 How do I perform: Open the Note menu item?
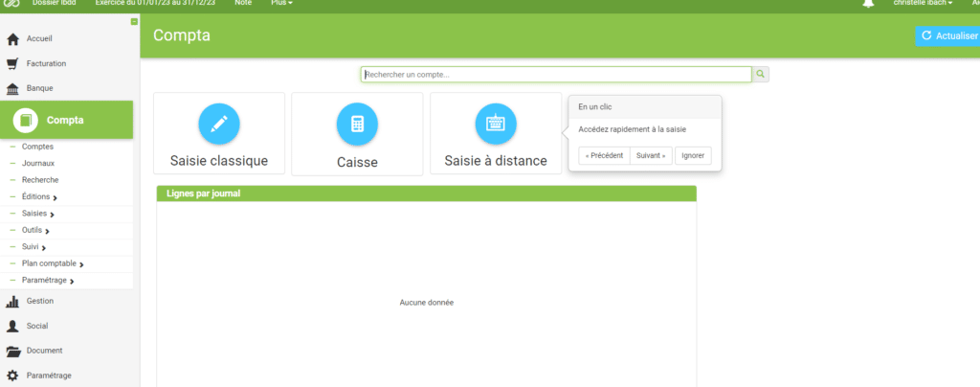pyautogui.click(x=243, y=3)
